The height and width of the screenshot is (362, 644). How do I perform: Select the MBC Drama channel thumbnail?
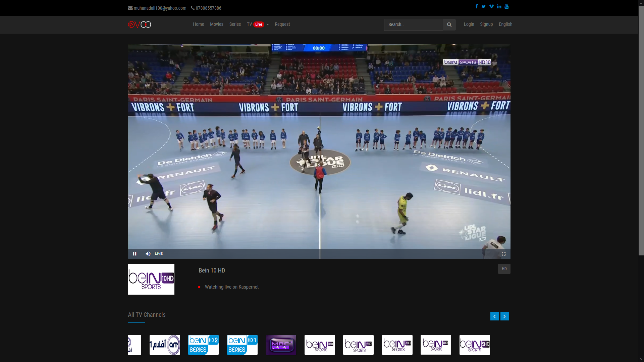281,345
